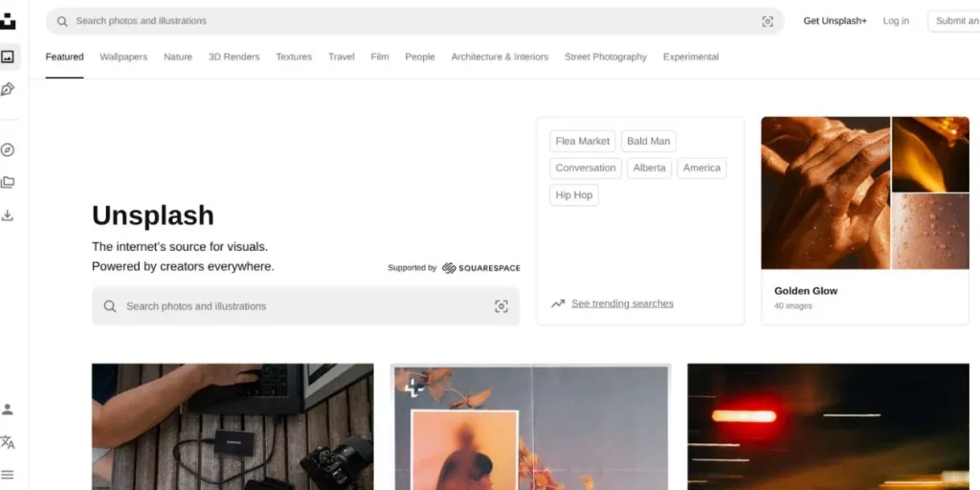Viewport: 980px width, 490px height.
Task: Click the Log in link
Action: pyautogui.click(x=896, y=21)
